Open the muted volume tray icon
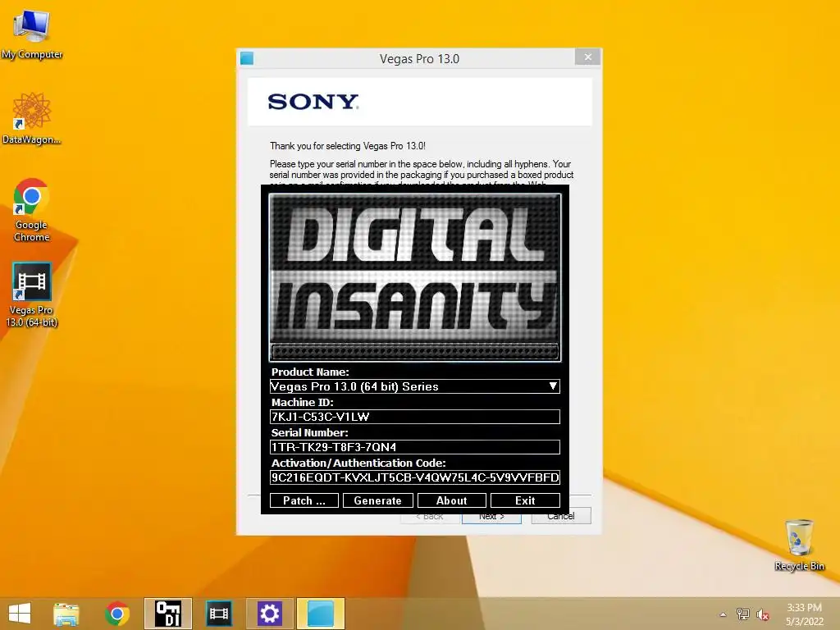 762,614
